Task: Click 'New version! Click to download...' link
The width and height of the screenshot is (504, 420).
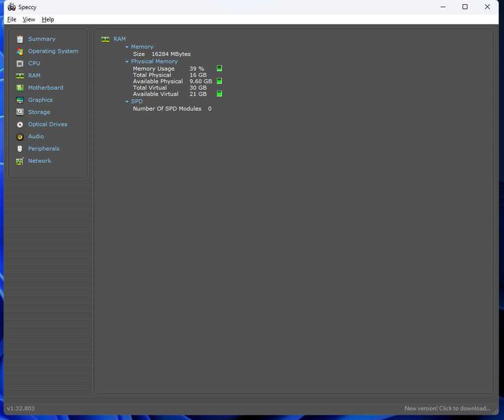Action: point(447,409)
